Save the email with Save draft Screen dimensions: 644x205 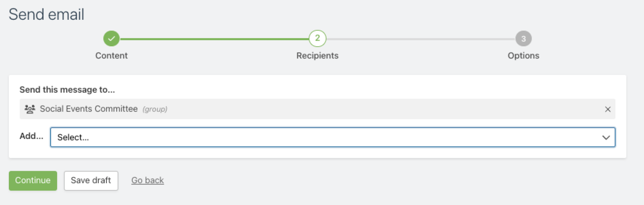point(91,180)
